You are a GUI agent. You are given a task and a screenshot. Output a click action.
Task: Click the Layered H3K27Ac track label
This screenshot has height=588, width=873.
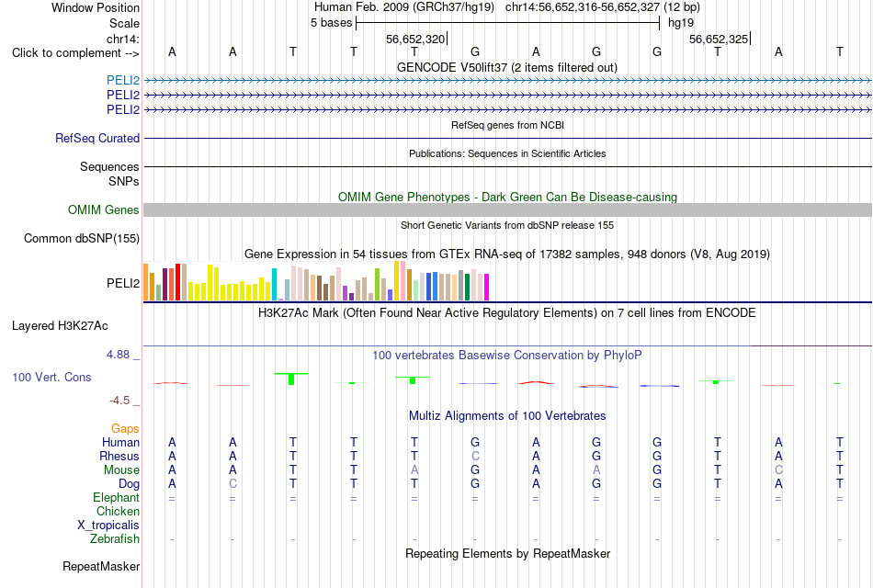pyautogui.click(x=60, y=326)
